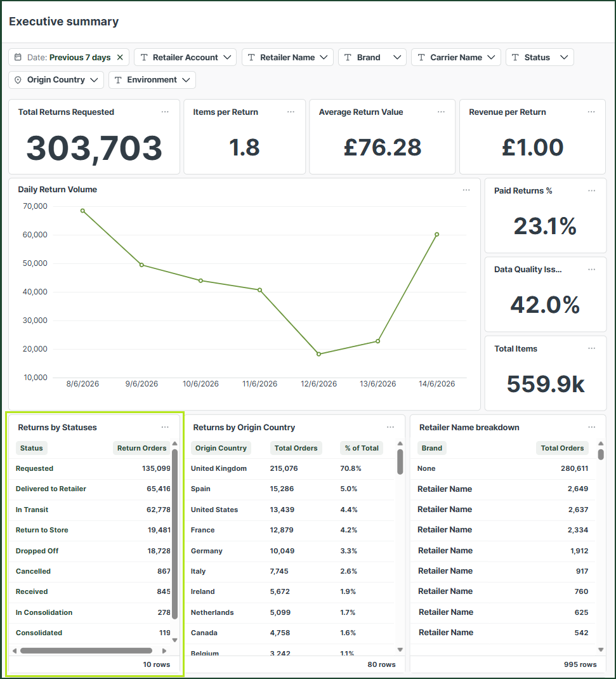616x679 pixels.
Task: Open the Environment filter dropdown
Action: 152,80
